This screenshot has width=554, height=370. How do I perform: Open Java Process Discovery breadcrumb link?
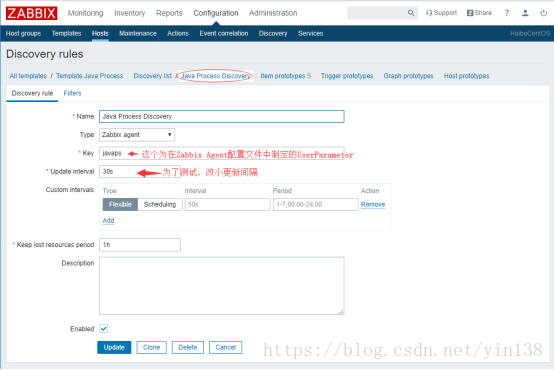click(216, 76)
